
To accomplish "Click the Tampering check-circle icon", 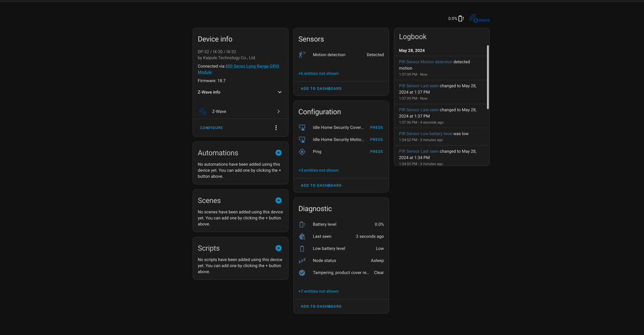I will (x=302, y=273).
